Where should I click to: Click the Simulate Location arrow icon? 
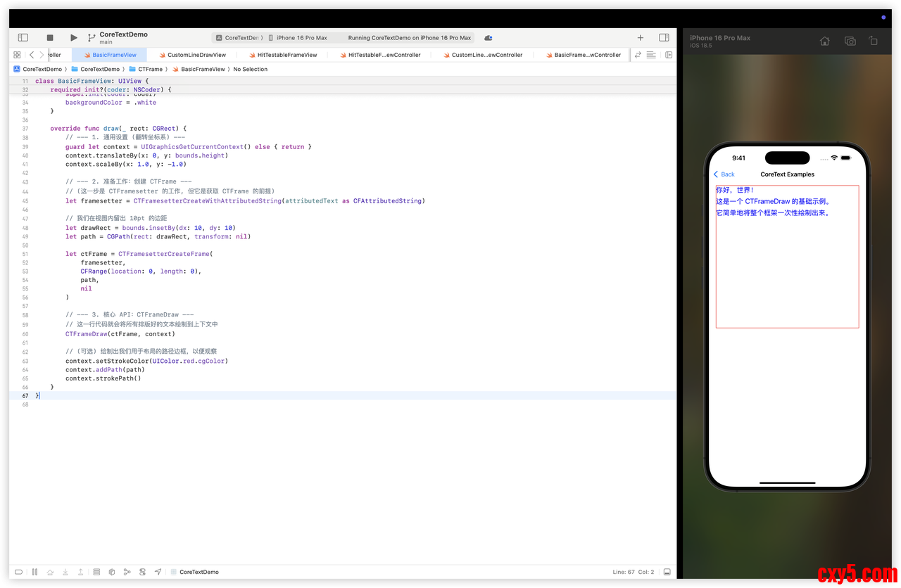click(x=158, y=572)
